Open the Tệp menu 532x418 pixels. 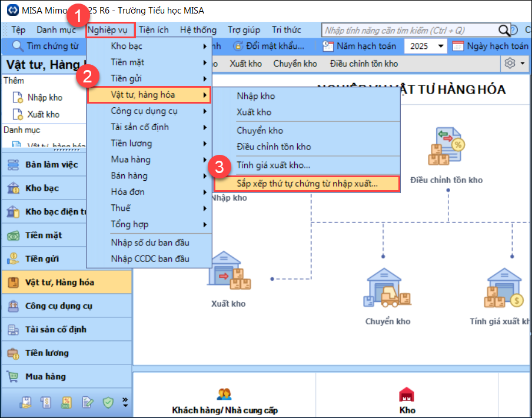(x=18, y=30)
